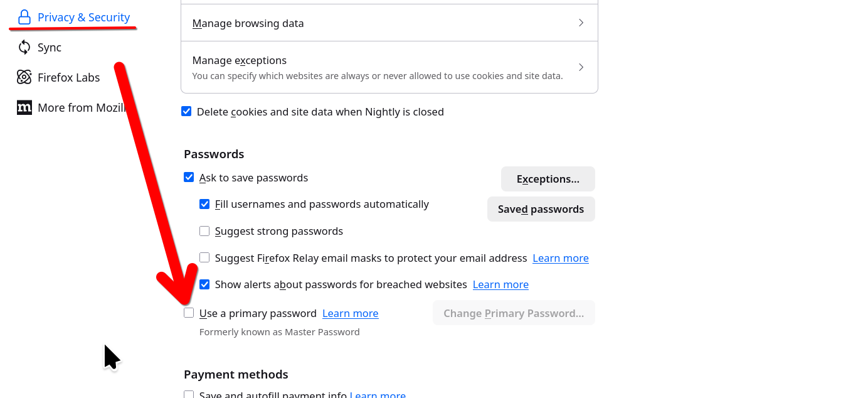Open Saved passwords
The height and width of the screenshot is (398, 868).
click(x=541, y=209)
